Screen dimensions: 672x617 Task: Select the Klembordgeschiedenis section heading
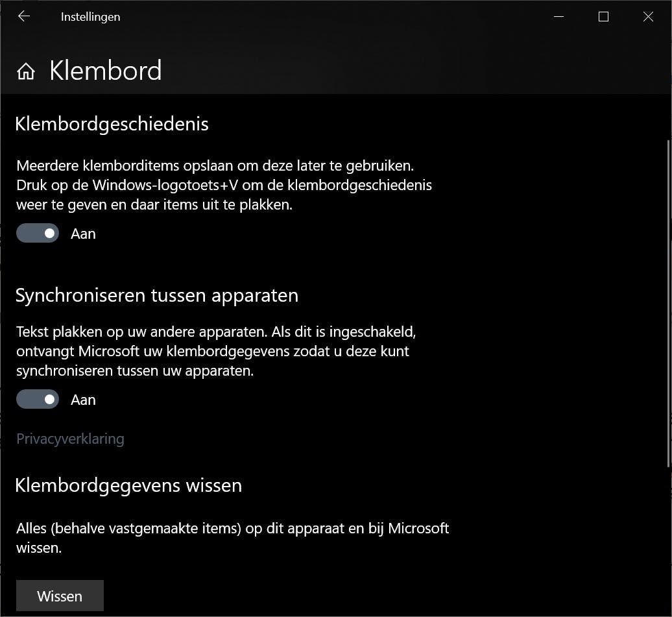[x=112, y=124]
